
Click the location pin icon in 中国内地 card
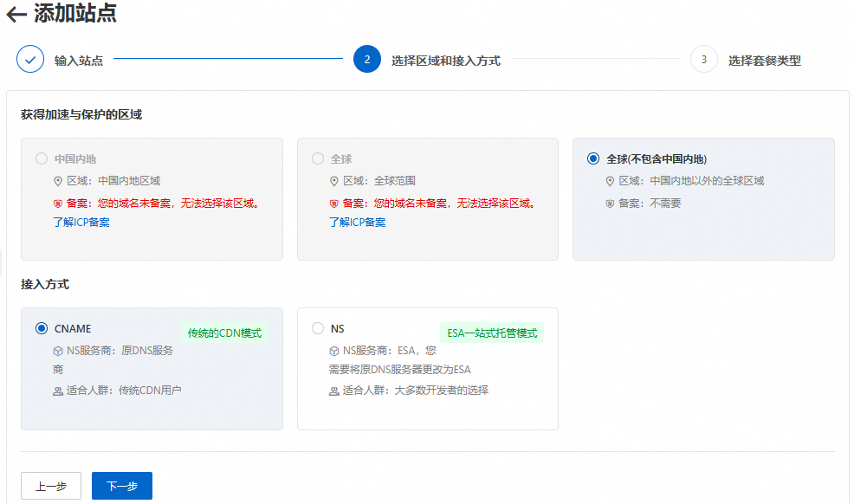point(58,181)
